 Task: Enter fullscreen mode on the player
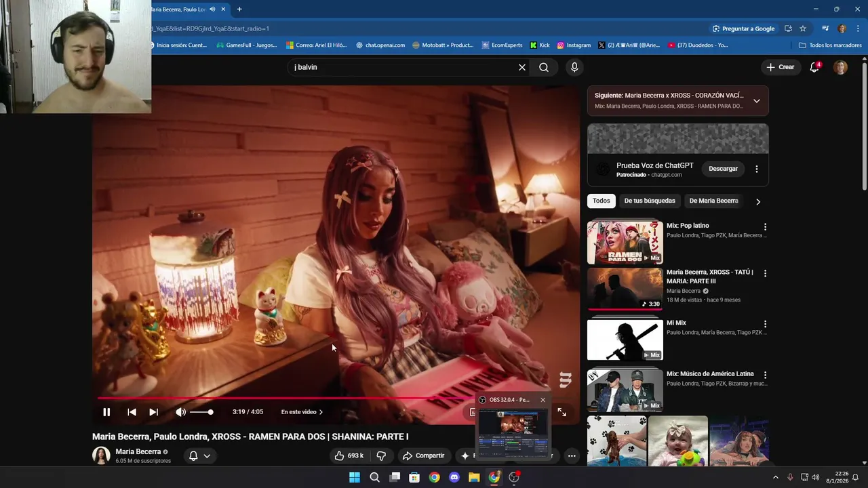pyautogui.click(x=561, y=412)
